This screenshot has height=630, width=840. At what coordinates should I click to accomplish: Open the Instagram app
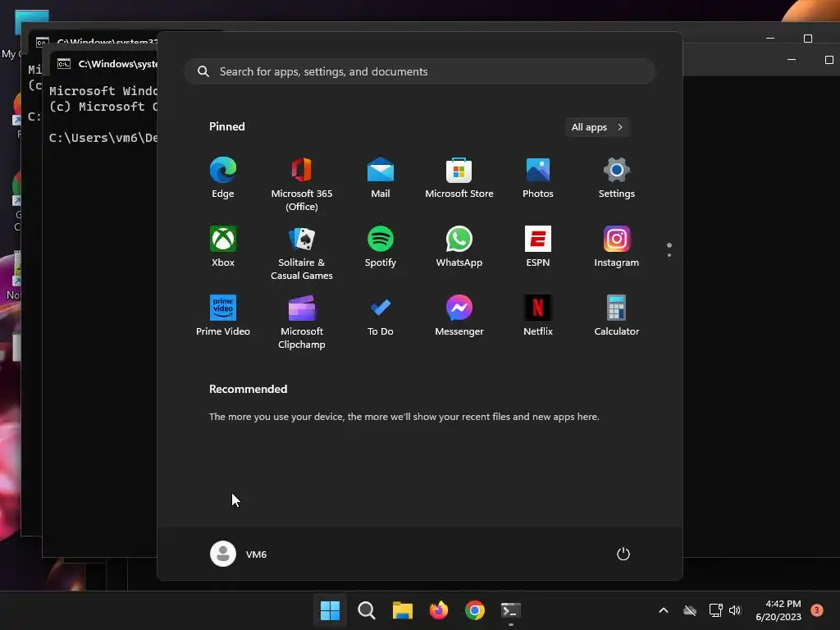(617, 247)
